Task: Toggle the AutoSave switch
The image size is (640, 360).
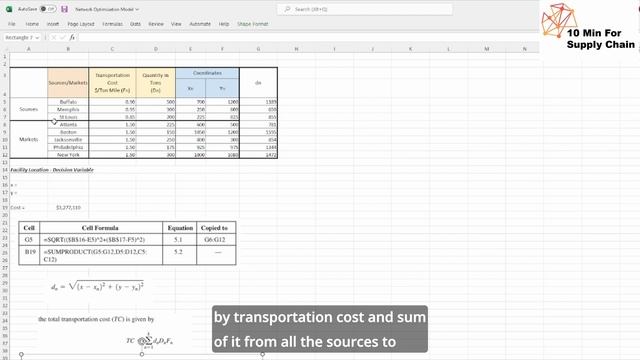Action: (x=48, y=9)
